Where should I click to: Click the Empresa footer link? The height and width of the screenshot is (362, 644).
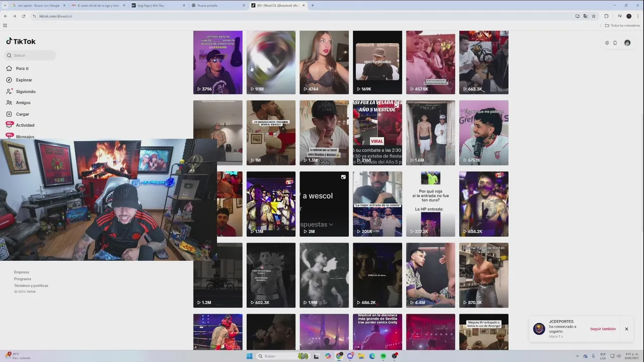pyautogui.click(x=22, y=272)
